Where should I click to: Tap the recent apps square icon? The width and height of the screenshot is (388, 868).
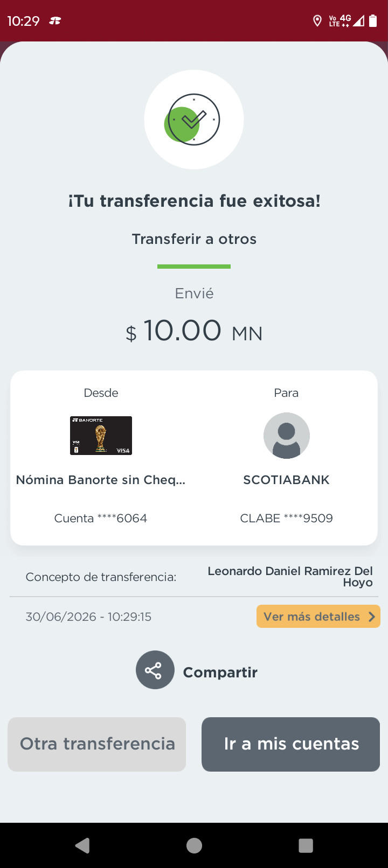[306, 845]
